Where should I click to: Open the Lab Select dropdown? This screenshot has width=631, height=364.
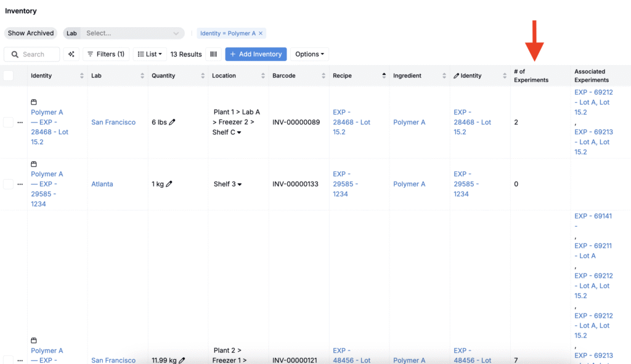point(132,33)
